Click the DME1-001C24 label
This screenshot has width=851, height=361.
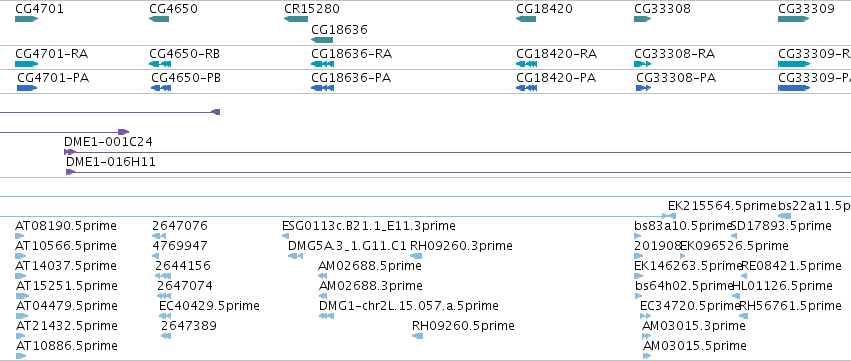tap(109, 142)
